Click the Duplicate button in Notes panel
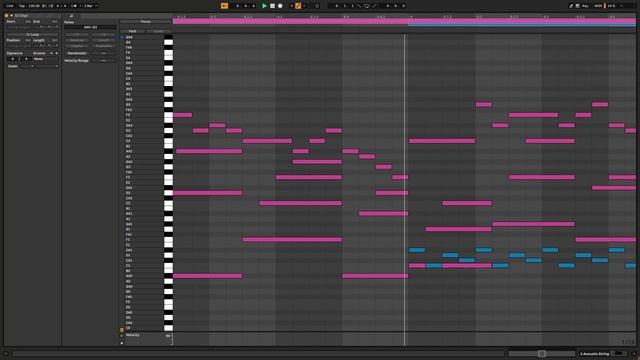This screenshot has width=640, height=360. point(103,46)
